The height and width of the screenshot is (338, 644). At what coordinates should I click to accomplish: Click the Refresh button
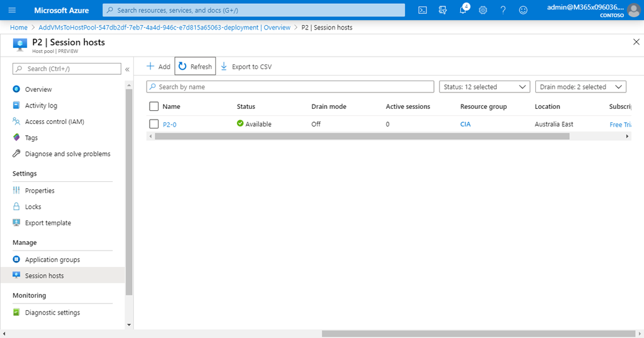pos(195,66)
